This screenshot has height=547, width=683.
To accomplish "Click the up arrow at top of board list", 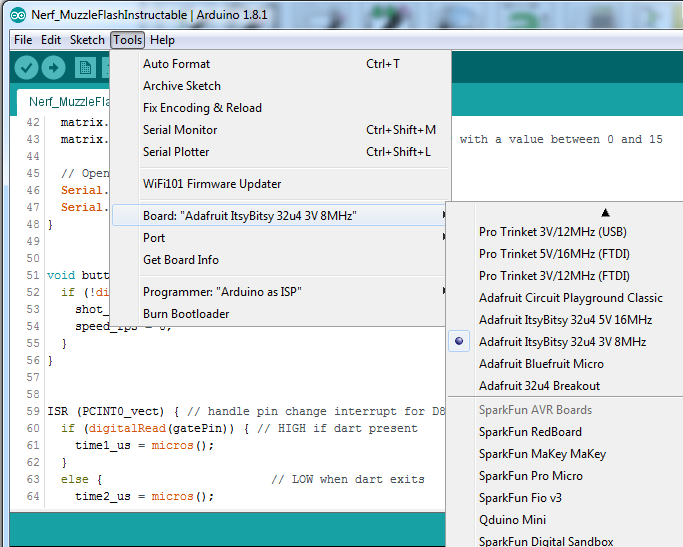I will point(605,213).
